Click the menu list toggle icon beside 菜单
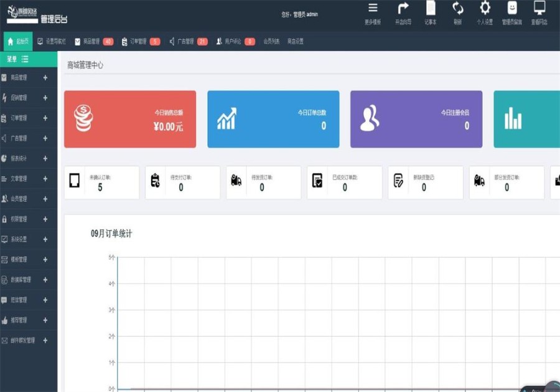The height and width of the screenshot is (392, 560). click(x=25, y=59)
